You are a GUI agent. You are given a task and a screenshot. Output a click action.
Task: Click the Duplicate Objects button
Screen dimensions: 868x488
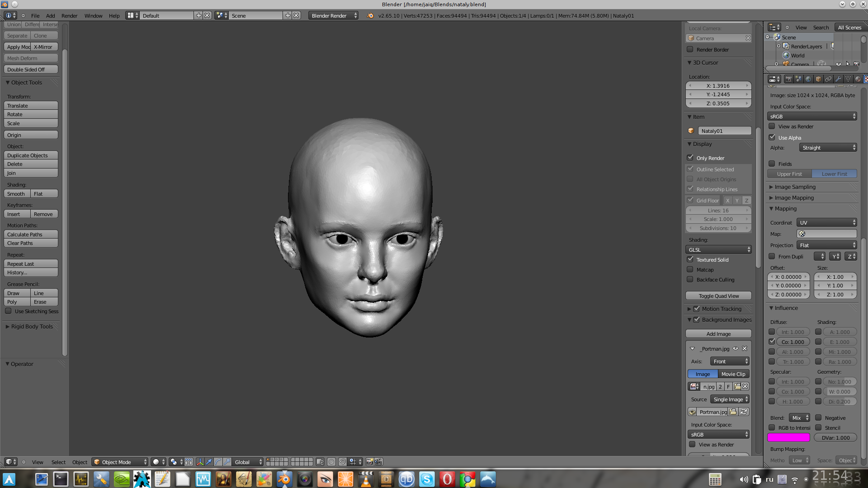coord(31,155)
